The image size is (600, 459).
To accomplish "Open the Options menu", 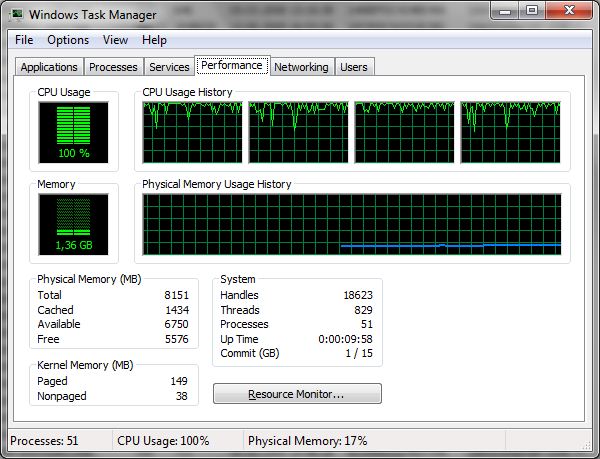I will pos(68,40).
